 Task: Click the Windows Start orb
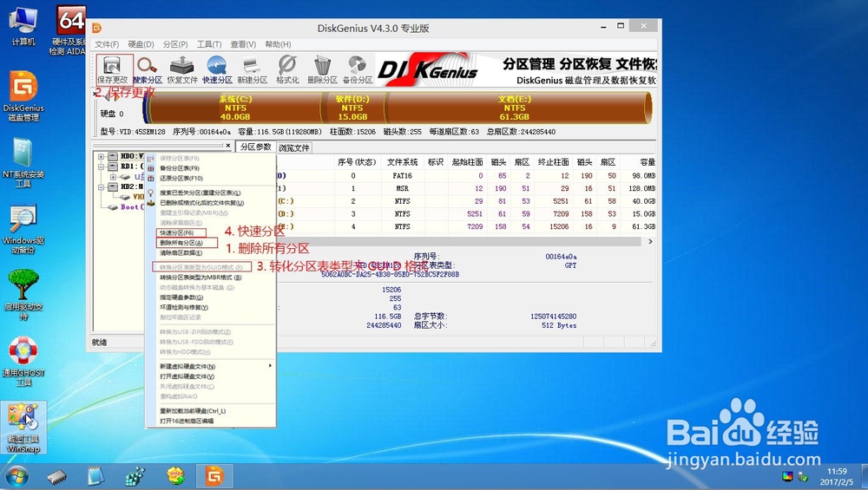pos(16,476)
